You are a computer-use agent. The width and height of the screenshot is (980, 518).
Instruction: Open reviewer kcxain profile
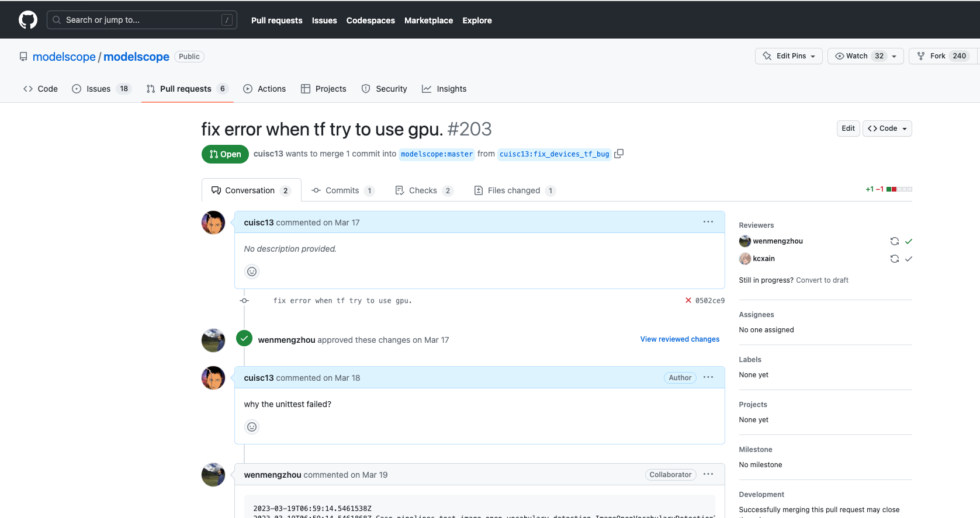click(x=764, y=259)
